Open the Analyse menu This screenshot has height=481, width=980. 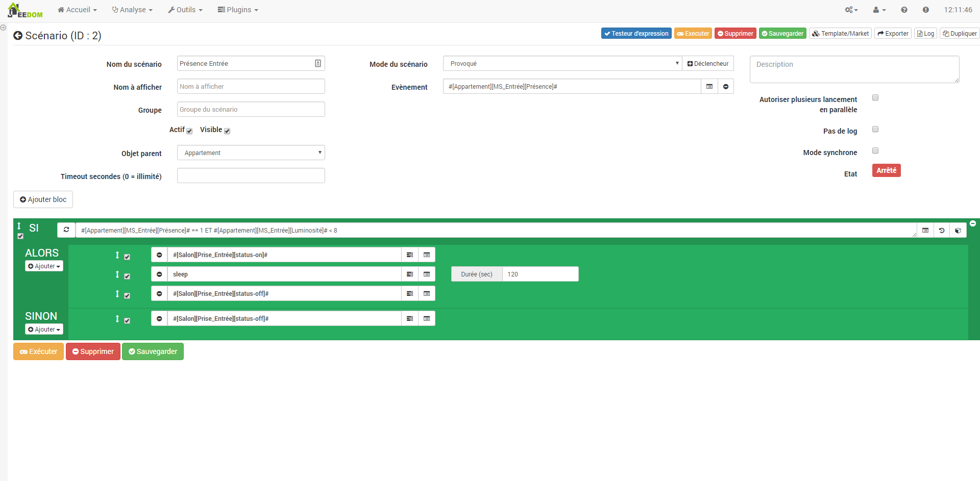[x=132, y=10]
